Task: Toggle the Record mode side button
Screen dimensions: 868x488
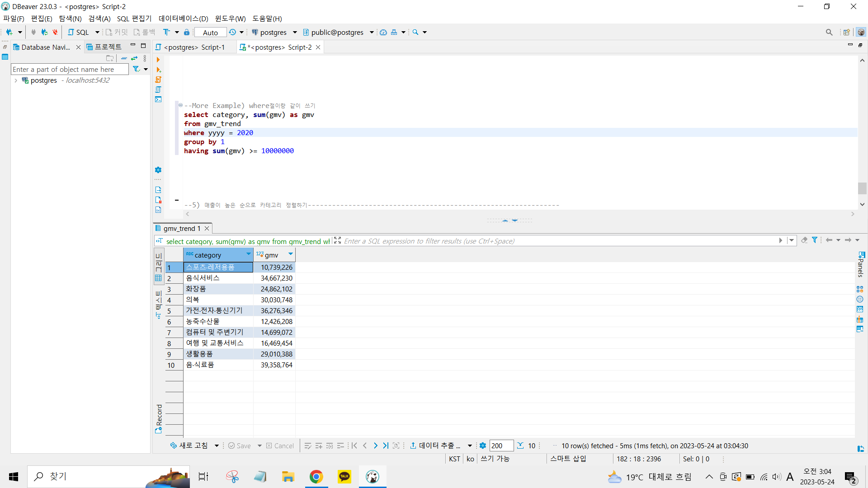Action: [159, 418]
